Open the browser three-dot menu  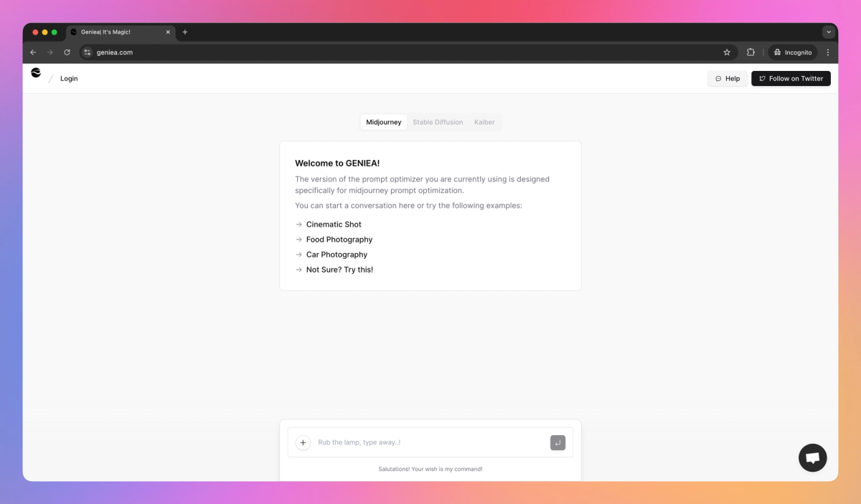click(828, 52)
